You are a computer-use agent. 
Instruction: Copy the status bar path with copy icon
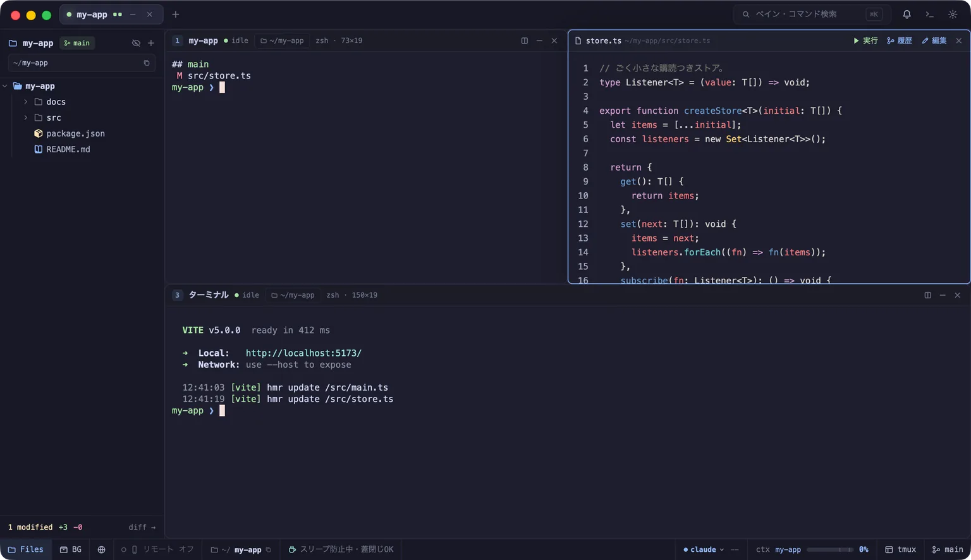tap(269, 550)
